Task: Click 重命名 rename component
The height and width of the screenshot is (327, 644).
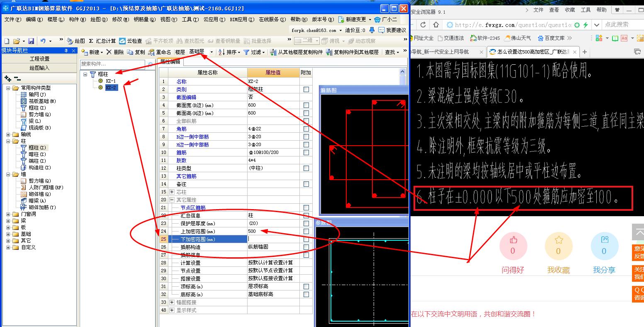Action: (x=160, y=52)
